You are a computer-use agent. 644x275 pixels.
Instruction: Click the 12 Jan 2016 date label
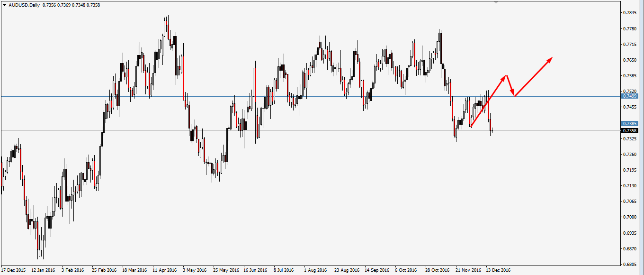click(43, 270)
